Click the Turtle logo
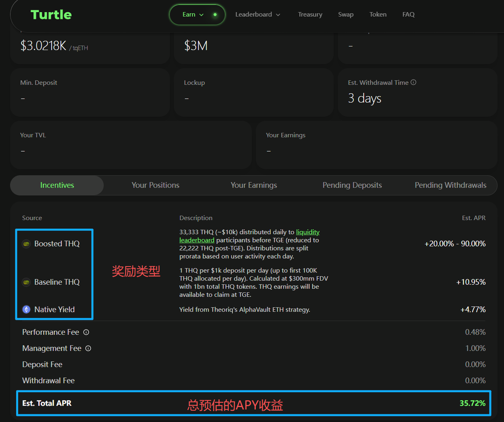Screen dimensions: 504x422 (51, 15)
